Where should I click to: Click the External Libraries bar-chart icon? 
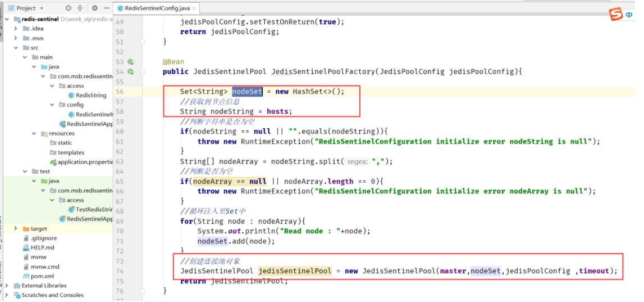tap(17, 286)
